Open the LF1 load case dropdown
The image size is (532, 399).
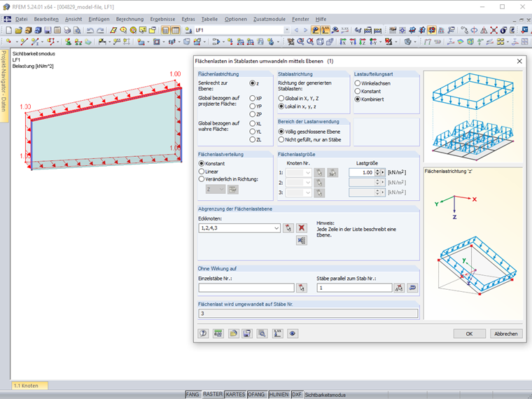[287, 30]
